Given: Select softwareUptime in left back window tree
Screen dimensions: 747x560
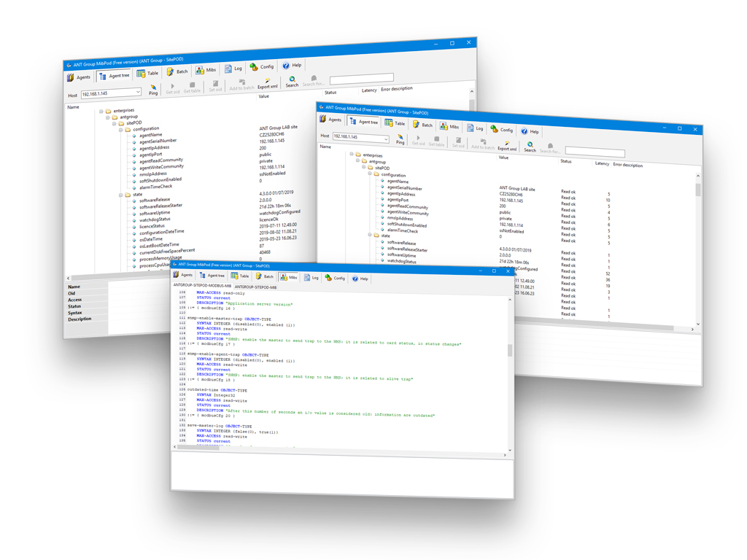Looking at the screenshot, I should [x=155, y=213].
